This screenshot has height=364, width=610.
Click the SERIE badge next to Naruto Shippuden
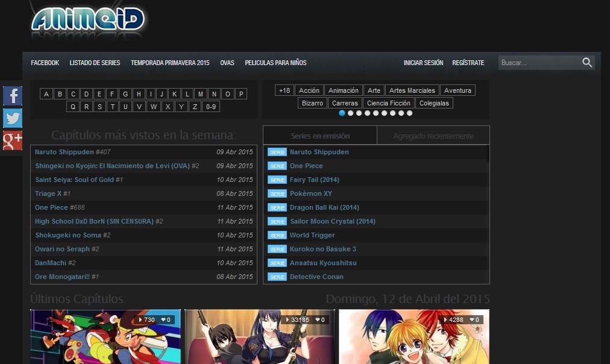point(277,152)
